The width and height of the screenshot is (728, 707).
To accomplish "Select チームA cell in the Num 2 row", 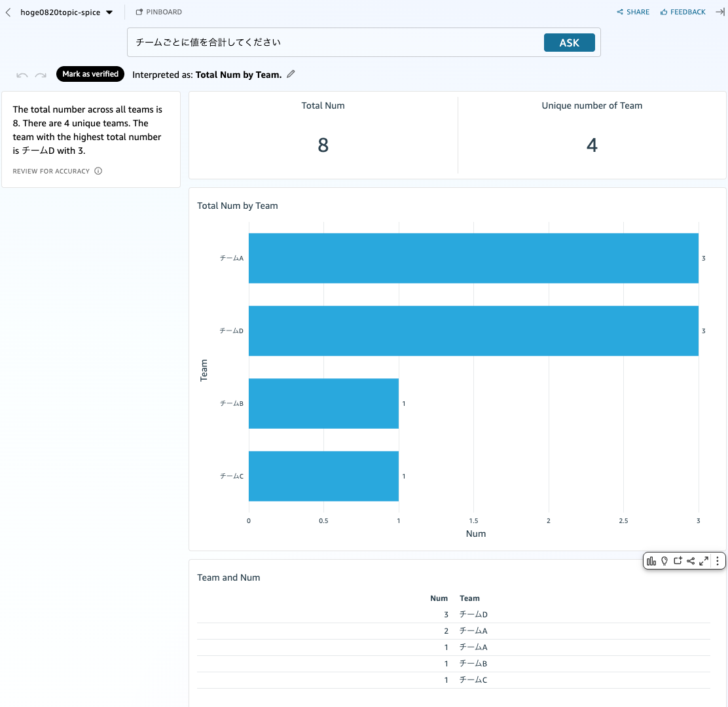I will coord(473,631).
